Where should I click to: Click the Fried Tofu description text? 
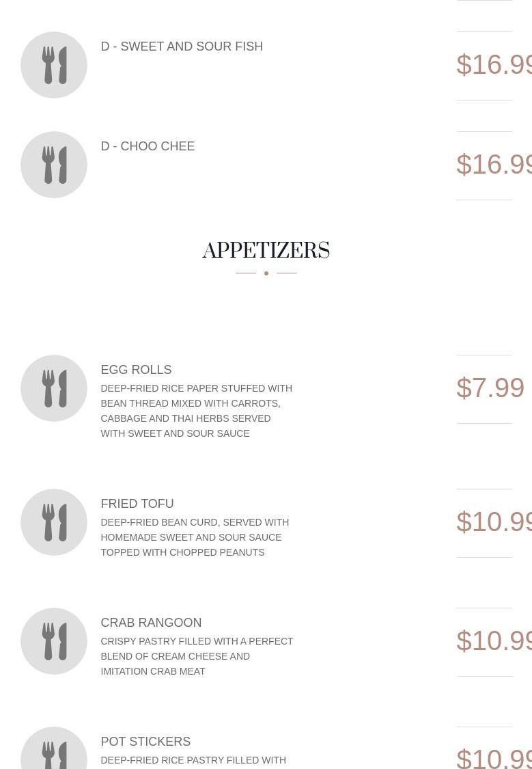pyautogui.click(x=195, y=537)
